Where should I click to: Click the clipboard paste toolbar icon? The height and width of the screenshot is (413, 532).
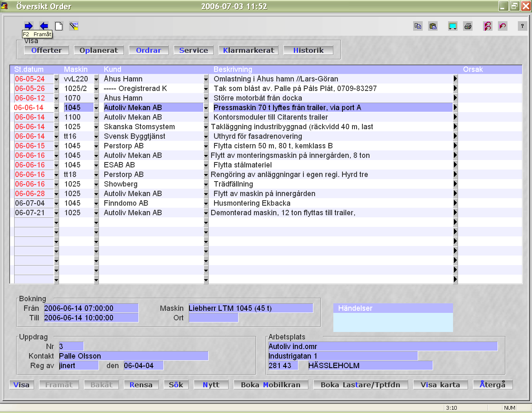(x=433, y=26)
